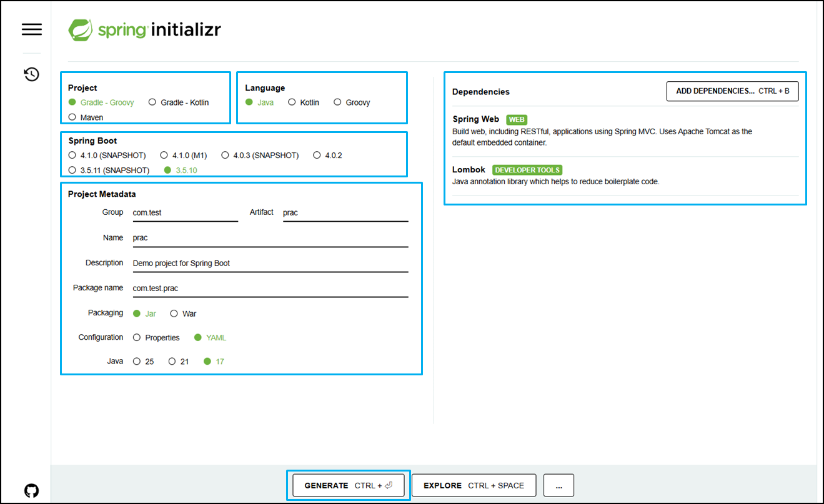
Task: Click the Explore button
Action: 474,485
